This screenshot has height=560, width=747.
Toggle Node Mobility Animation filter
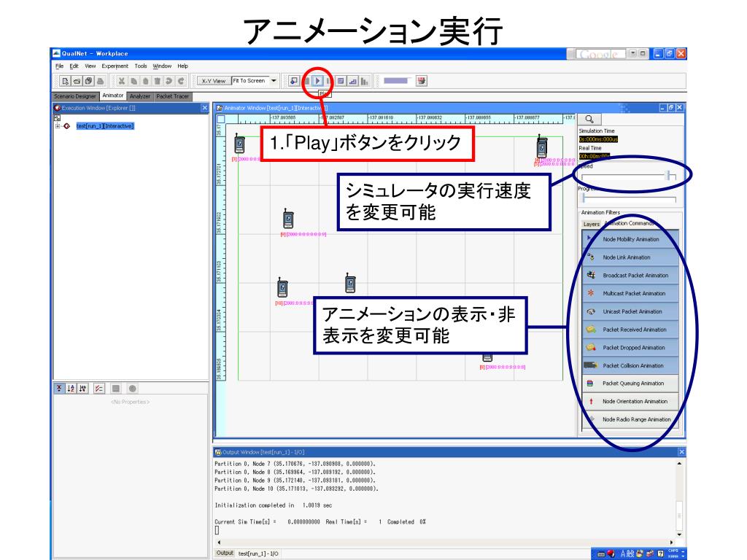(630, 239)
